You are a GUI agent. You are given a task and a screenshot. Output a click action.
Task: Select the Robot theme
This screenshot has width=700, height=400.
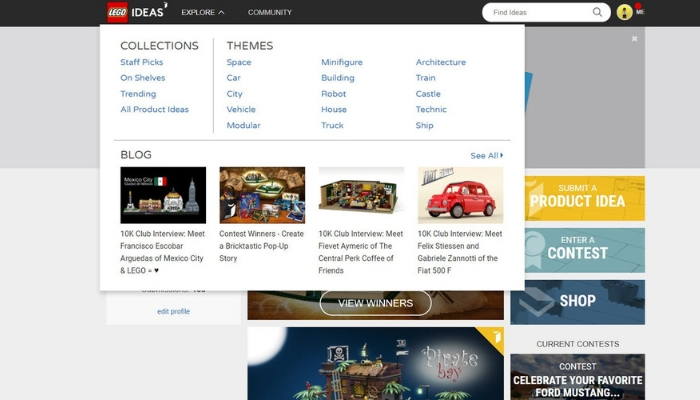point(333,94)
